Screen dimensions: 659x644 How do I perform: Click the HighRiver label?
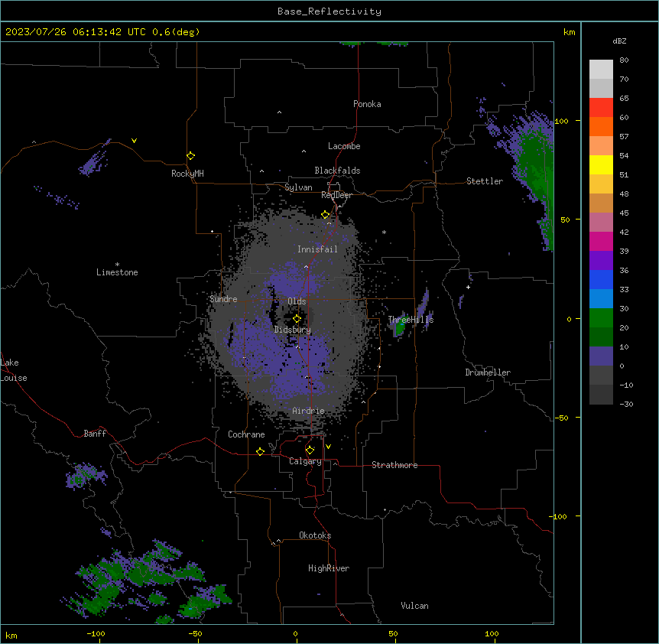point(329,568)
